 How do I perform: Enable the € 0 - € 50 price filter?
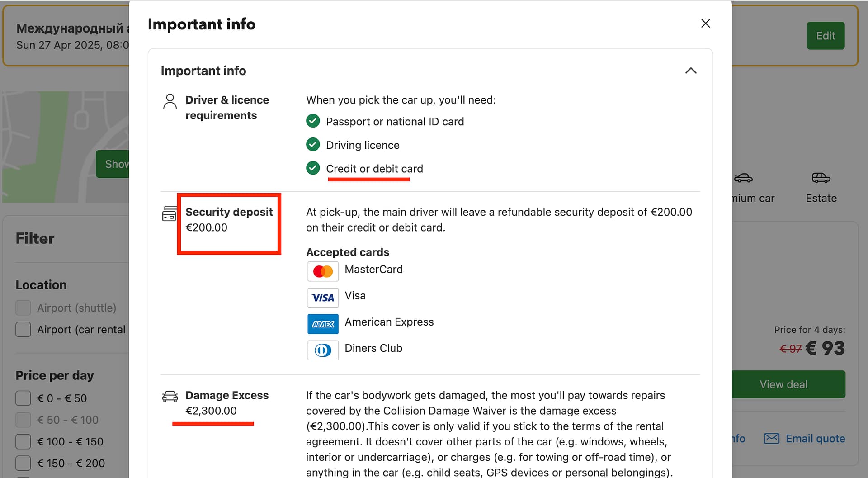[23, 398]
